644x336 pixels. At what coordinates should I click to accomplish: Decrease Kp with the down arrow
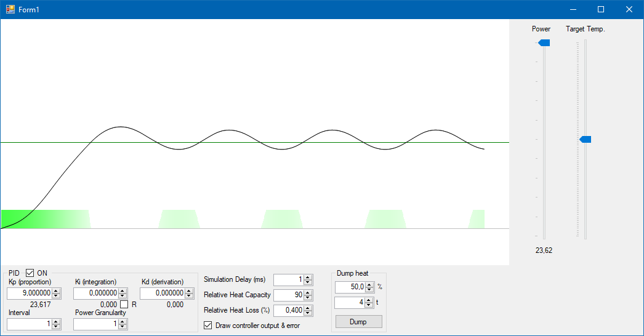coord(57,296)
